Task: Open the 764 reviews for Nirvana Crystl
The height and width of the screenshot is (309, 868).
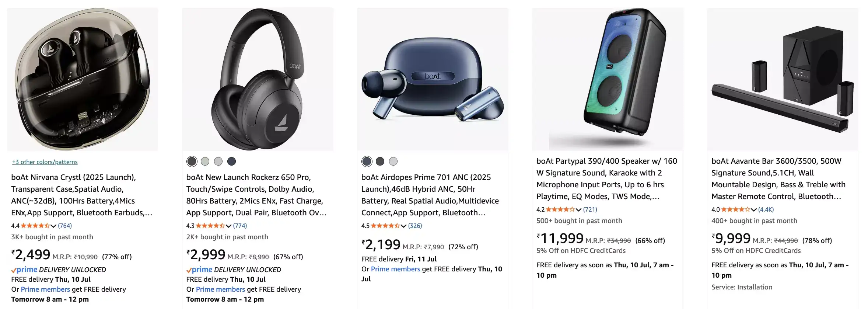Action: 65,226
